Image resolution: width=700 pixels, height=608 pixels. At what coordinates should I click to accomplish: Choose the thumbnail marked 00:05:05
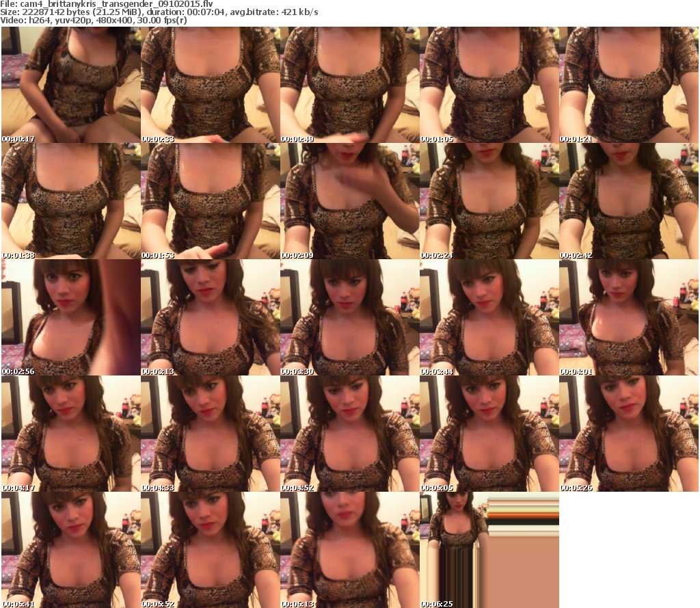[x=489, y=434]
